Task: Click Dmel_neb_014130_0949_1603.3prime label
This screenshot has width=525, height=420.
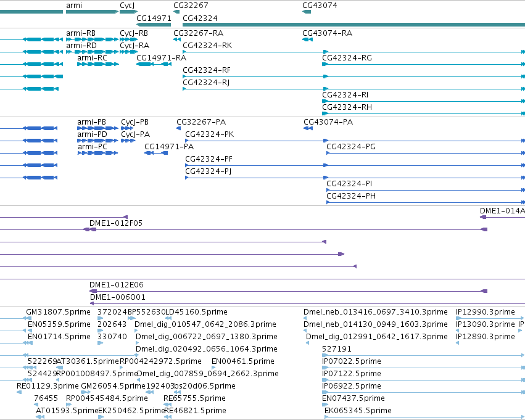Action: coord(376,324)
